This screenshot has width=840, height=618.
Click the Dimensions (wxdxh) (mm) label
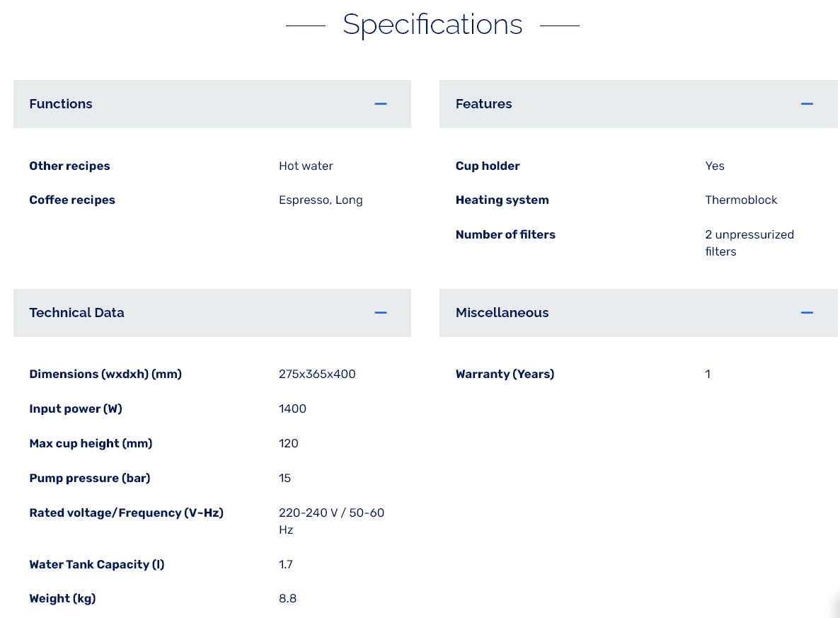point(105,374)
